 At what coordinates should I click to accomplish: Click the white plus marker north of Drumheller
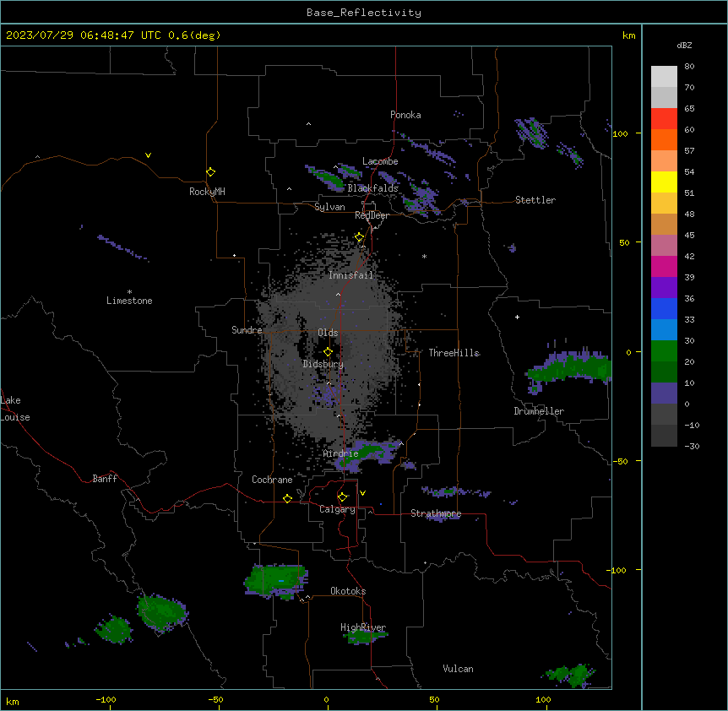[517, 317]
